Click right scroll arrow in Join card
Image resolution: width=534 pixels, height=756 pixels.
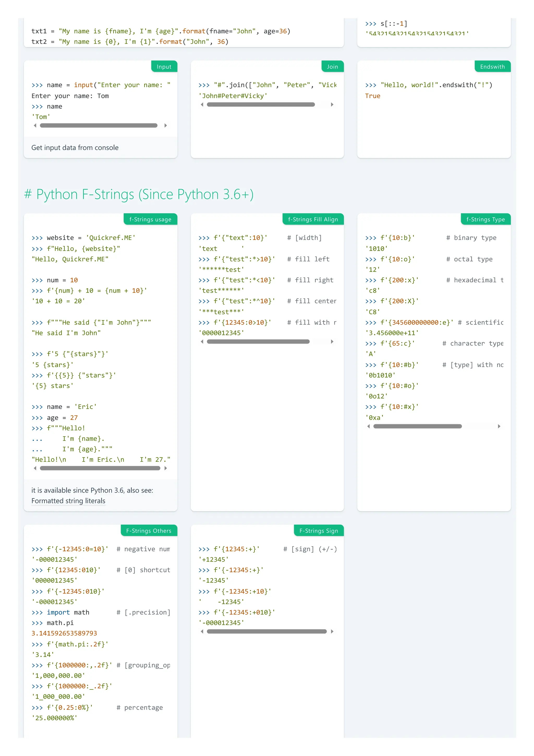pos(332,104)
